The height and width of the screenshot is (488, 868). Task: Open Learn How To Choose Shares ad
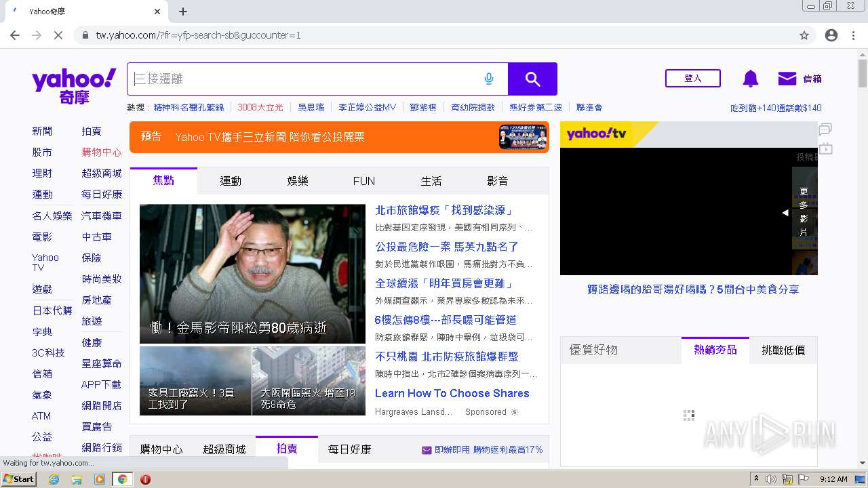[452, 393]
